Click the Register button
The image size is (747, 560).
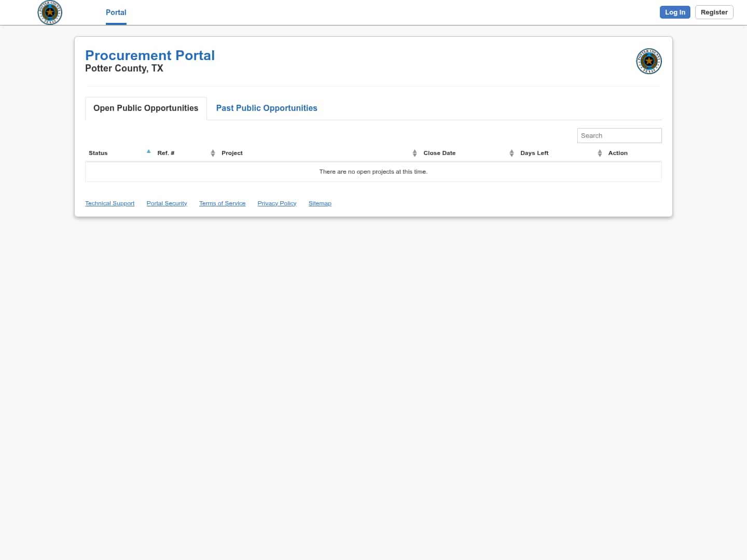click(x=714, y=12)
